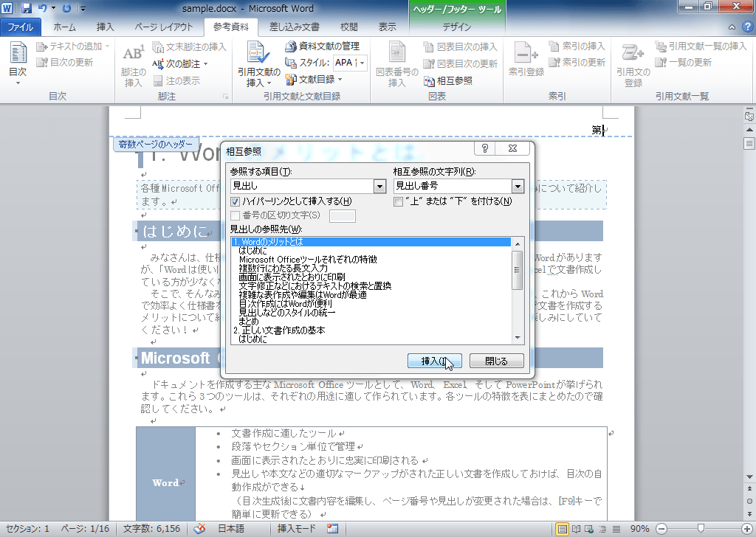The width and height of the screenshot is (756, 537).
Task: Click the dialog help question mark button
Action: 484,148
